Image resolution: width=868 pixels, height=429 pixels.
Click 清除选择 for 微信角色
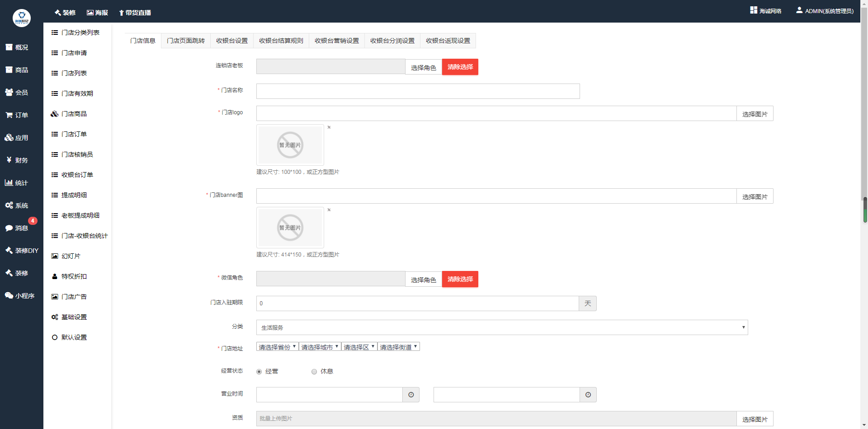(460, 279)
